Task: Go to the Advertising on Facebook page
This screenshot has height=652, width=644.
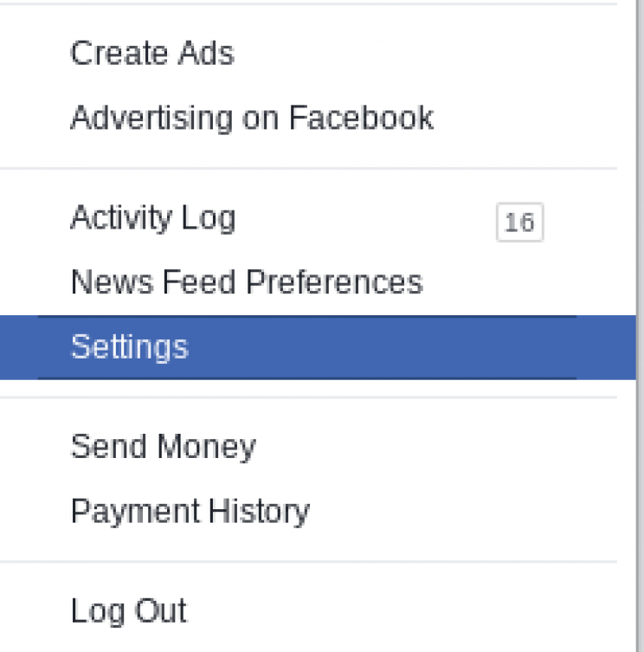Action: tap(252, 118)
